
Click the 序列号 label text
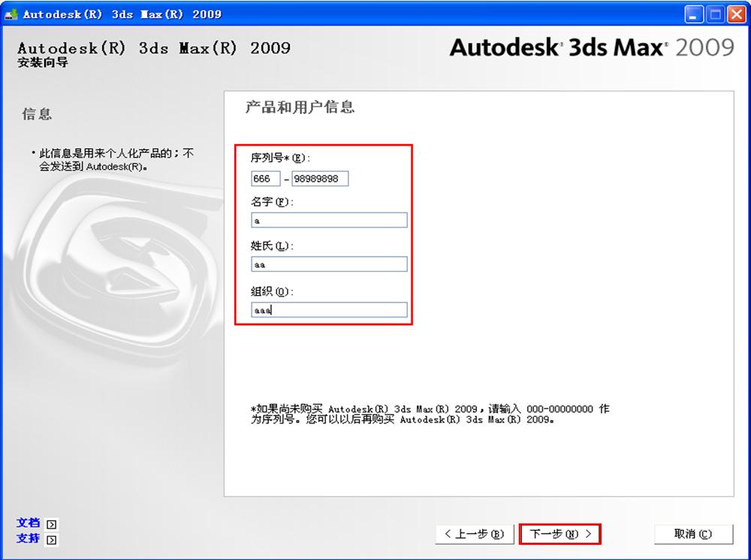[x=281, y=158]
